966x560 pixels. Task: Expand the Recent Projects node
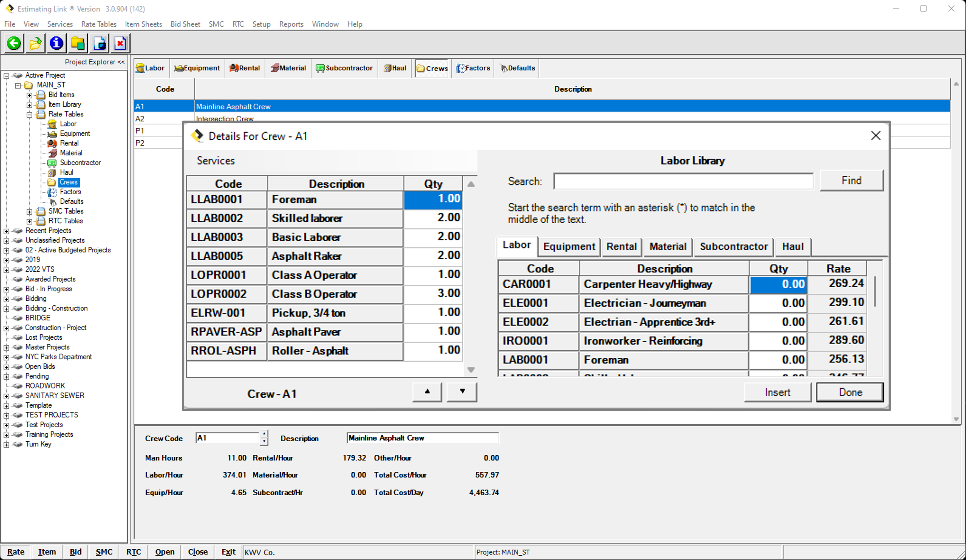[x=6, y=231]
